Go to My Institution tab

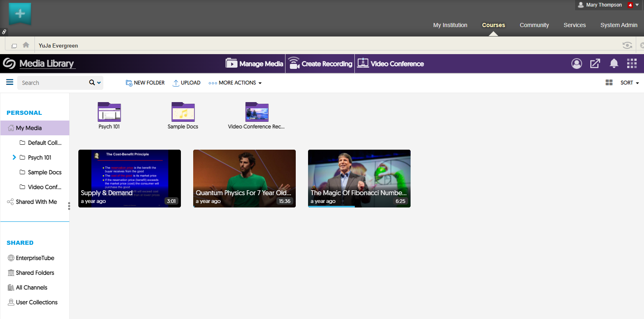450,25
